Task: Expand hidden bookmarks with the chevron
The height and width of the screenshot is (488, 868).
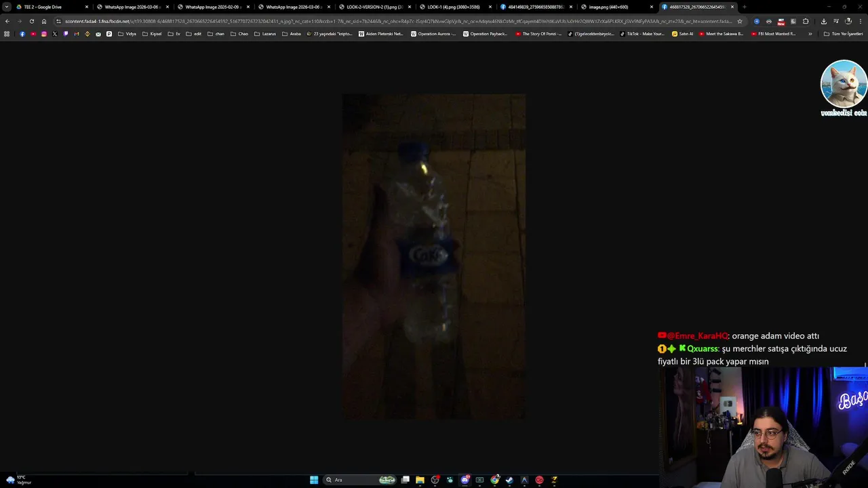Action: pyautogui.click(x=810, y=34)
